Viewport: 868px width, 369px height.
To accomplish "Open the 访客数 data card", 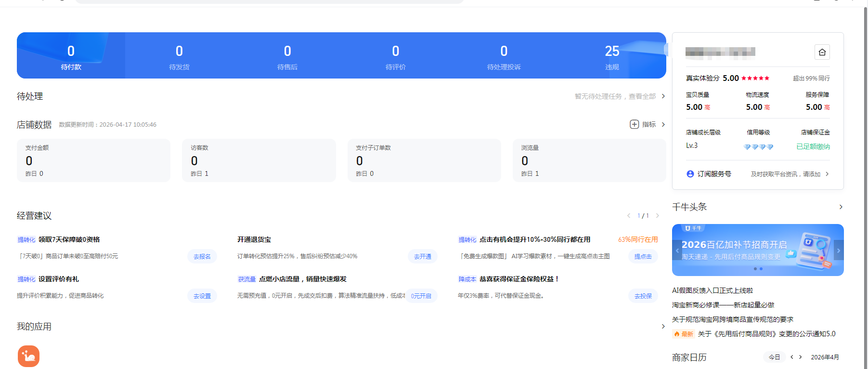I will pos(259,160).
